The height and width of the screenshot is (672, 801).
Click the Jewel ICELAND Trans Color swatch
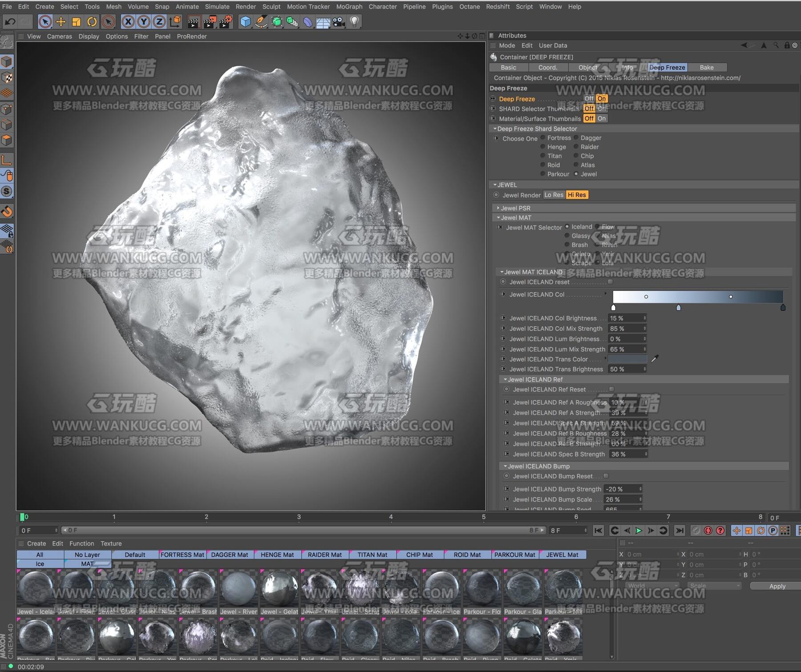click(x=627, y=358)
